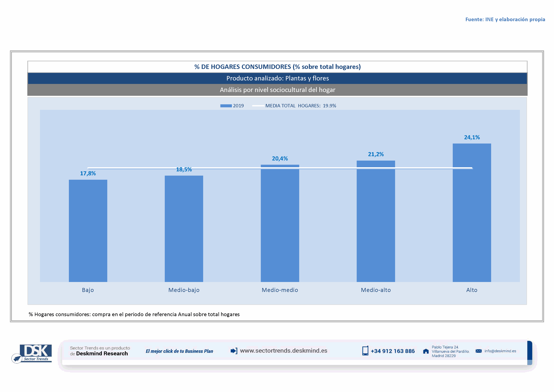Click the mobile phone icon in footer
Viewport: 554px width, 392px height.
click(365, 351)
